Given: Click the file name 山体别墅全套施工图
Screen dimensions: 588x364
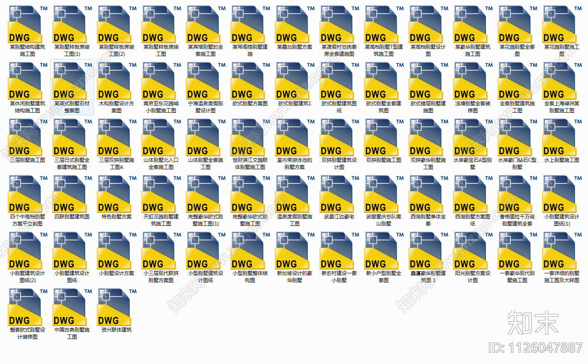Looking at the screenshot, I should [x=206, y=163].
